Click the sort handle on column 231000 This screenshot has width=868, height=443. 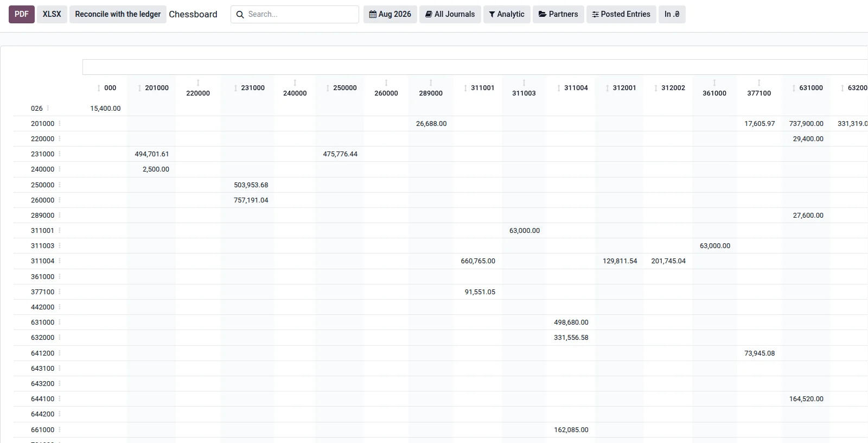tap(235, 88)
